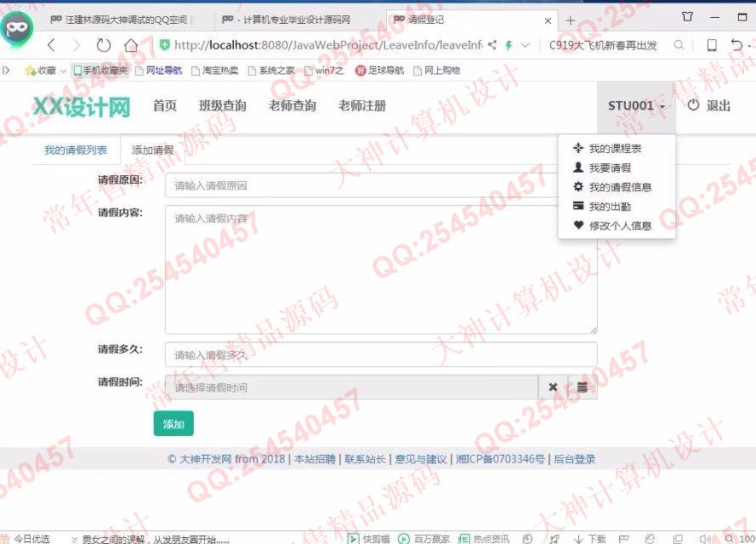The width and height of the screenshot is (756, 544).
Task: Select 修改个人信息 from user menu
Action: (x=612, y=225)
